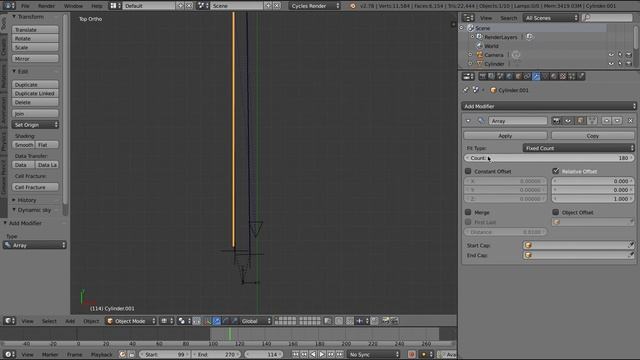640x360 pixels.
Task: Click the Translate button
Action: point(35,29)
